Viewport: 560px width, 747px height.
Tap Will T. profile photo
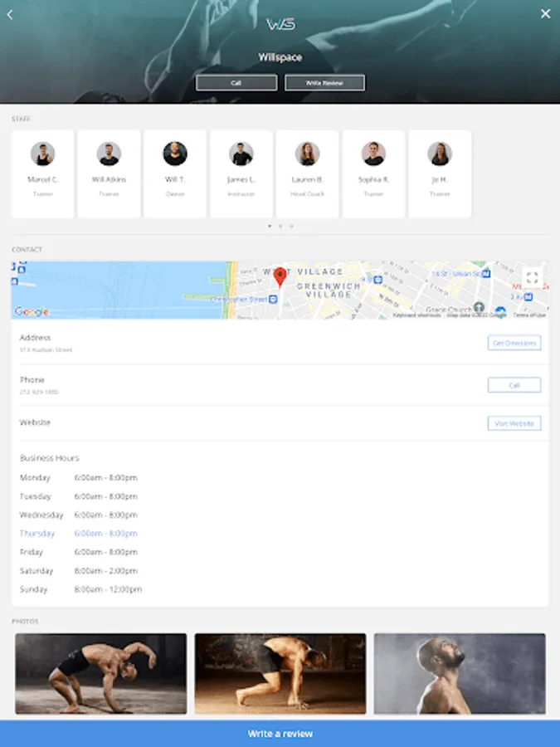click(x=175, y=154)
